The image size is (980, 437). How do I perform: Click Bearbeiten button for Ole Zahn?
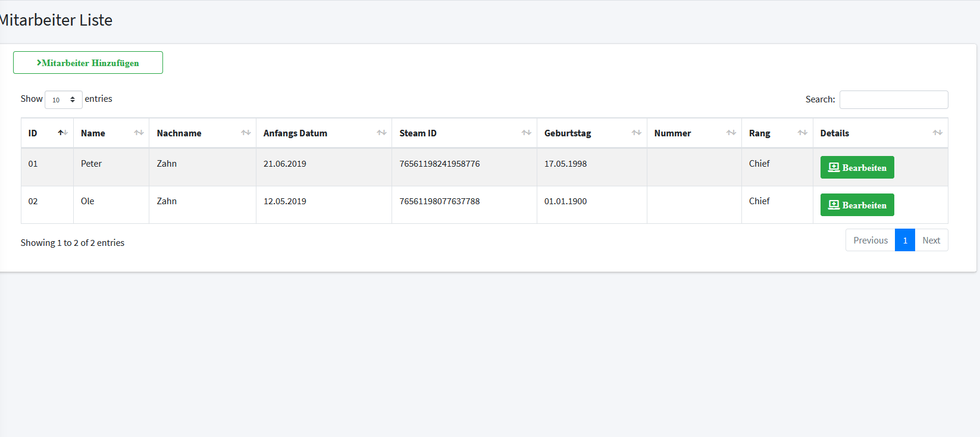pos(857,205)
